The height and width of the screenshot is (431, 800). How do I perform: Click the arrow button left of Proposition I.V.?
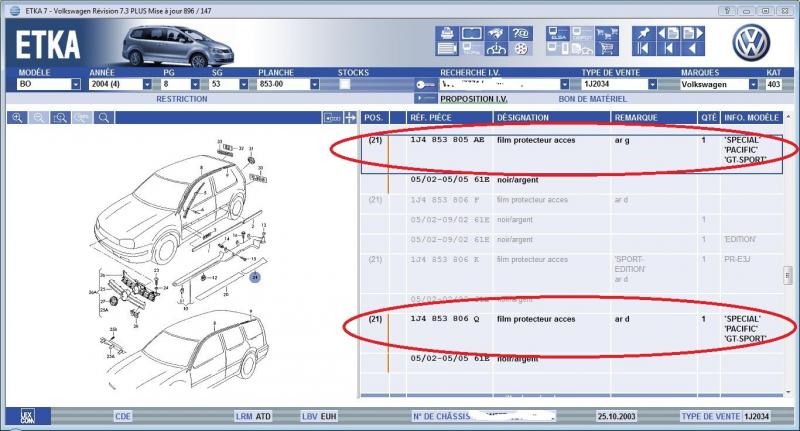[x=426, y=98]
